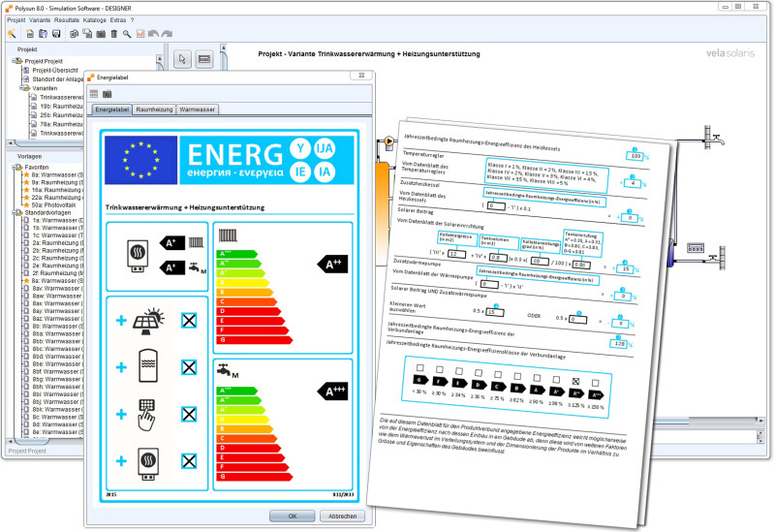Save the project with the floppy disk icon
Viewport: 775px width, 532px height.
(56, 34)
